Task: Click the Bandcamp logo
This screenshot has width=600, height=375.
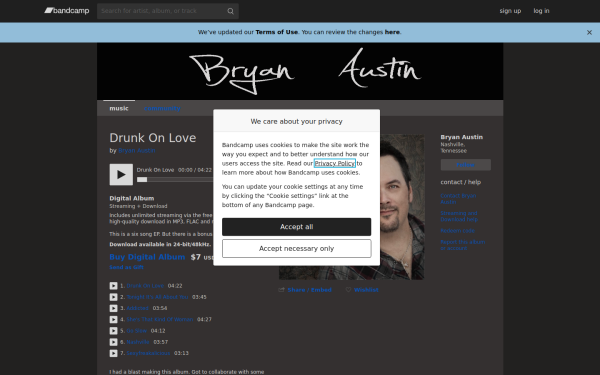Action: point(67,11)
